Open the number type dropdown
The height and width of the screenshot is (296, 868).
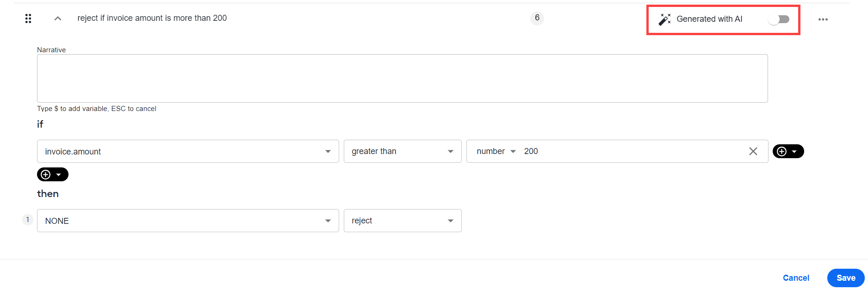click(496, 151)
